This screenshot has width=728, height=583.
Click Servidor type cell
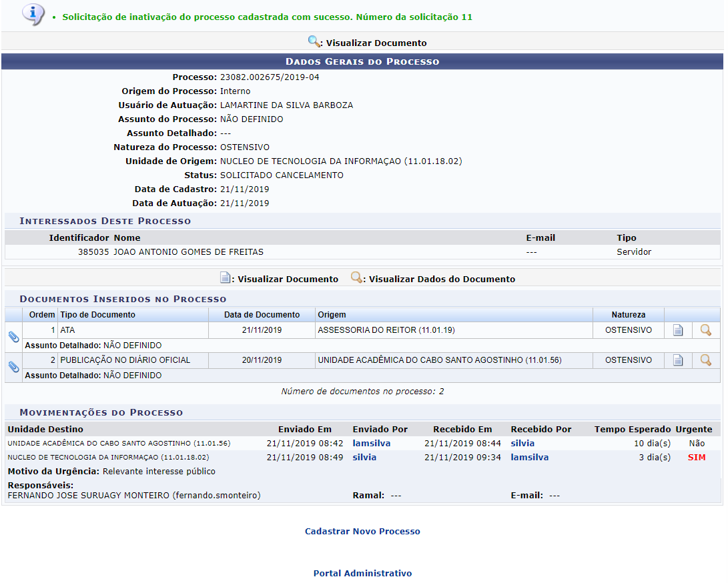click(634, 252)
